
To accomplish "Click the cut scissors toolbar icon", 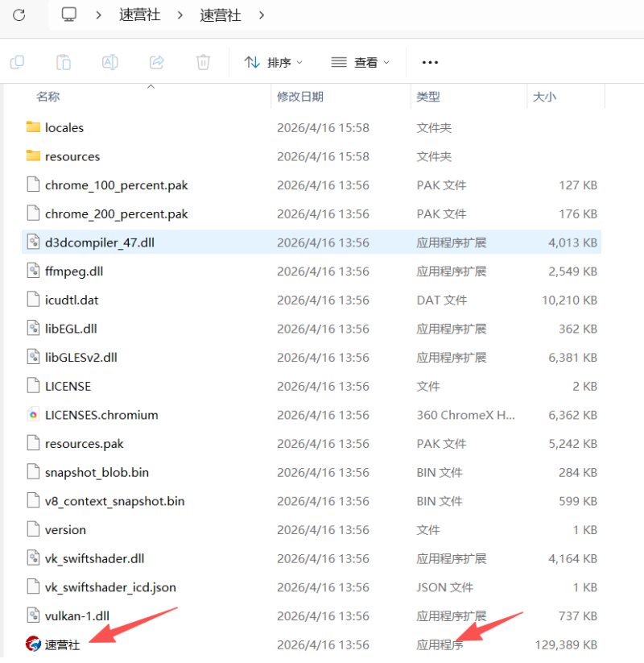I will 16,62.
